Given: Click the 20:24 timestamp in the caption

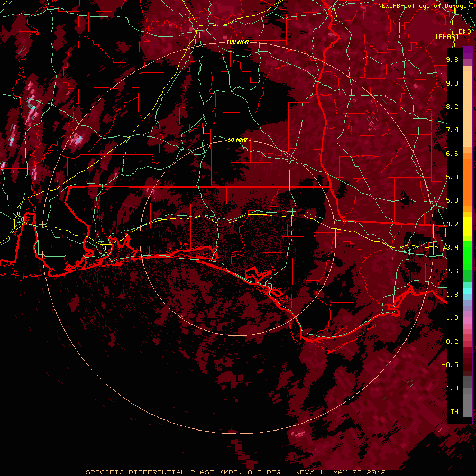Looking at the screenshot, I should [x=378, y=472].
